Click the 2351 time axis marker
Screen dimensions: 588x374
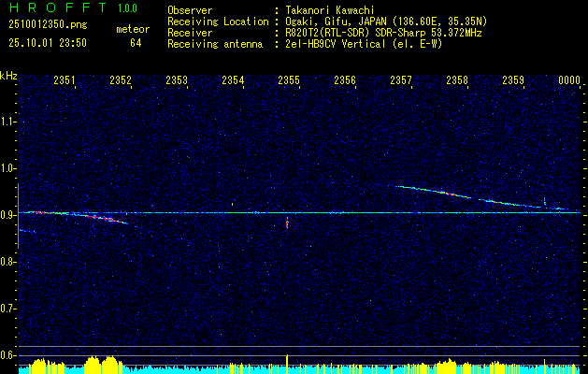[x=65, y=79]
